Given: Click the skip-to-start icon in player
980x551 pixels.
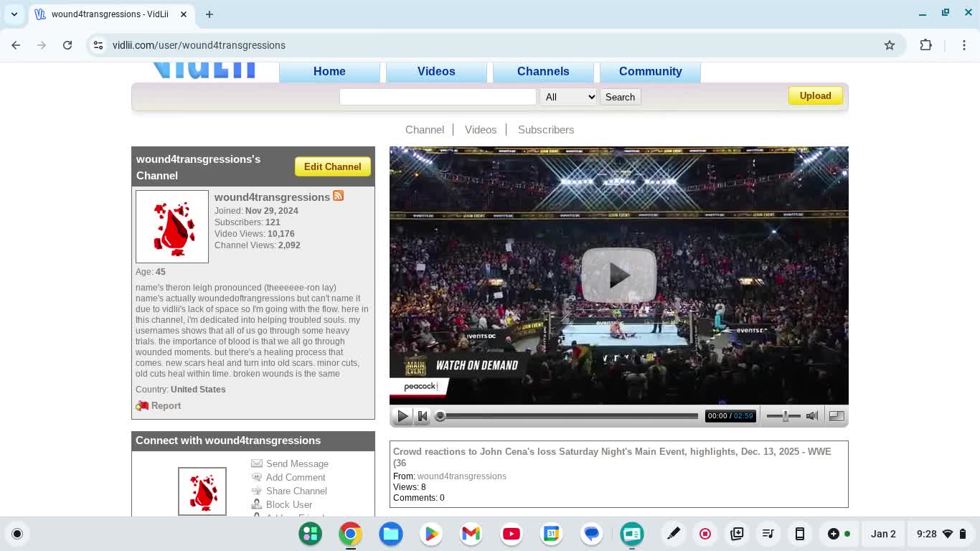Looking at the screenshot, I should tap(423, 416).
